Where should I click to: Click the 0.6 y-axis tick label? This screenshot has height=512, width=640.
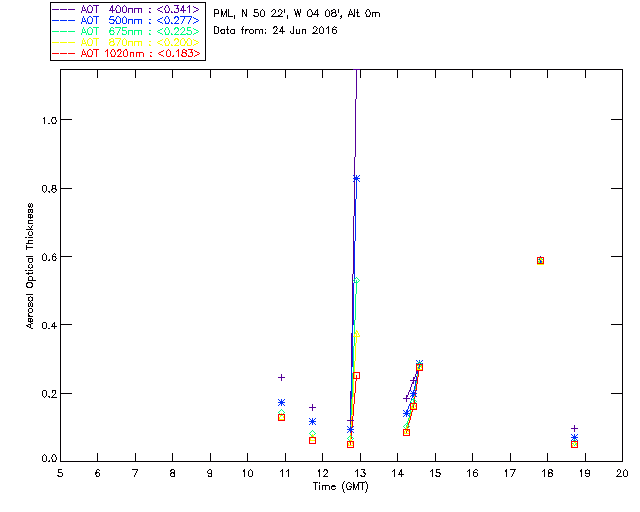49,257
